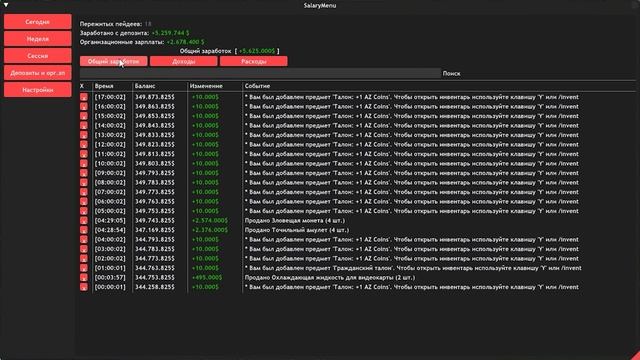This screenshot has height=360, width=640.
Task: Delete the entry at 08:00:02
Action: pos(84,182)
